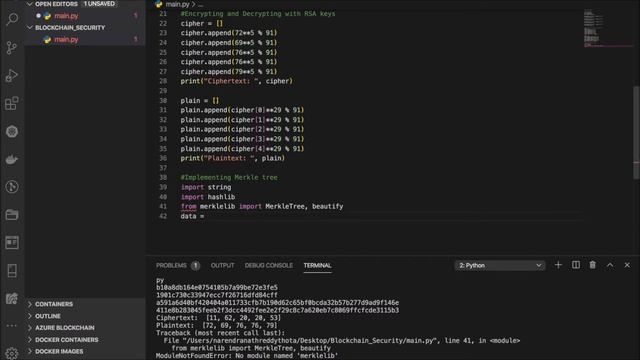Split the terminal panel
Viewport: 640px width, 360px height.
576,265
